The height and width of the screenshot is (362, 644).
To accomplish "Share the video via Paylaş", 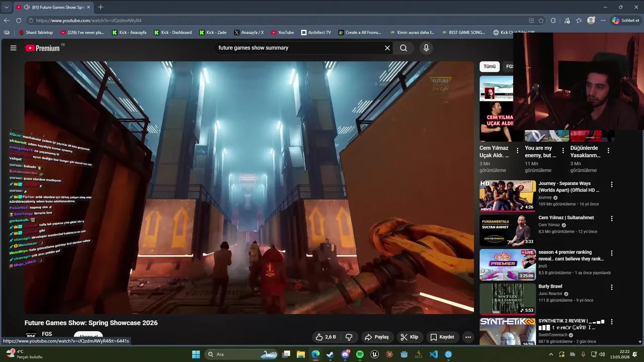I will 377,337.
